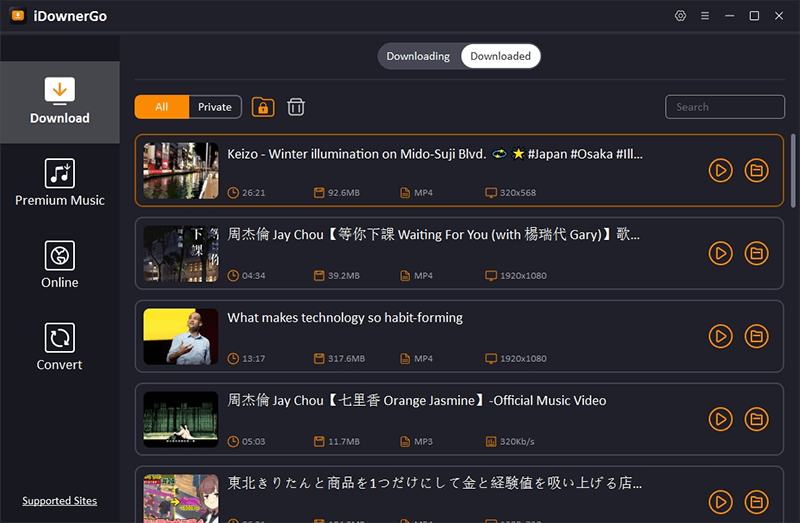This screenshot has width=800, height=523.
Task: Switch to the Downloading tab
Action: pyautogui.click(x=418, y=56)
